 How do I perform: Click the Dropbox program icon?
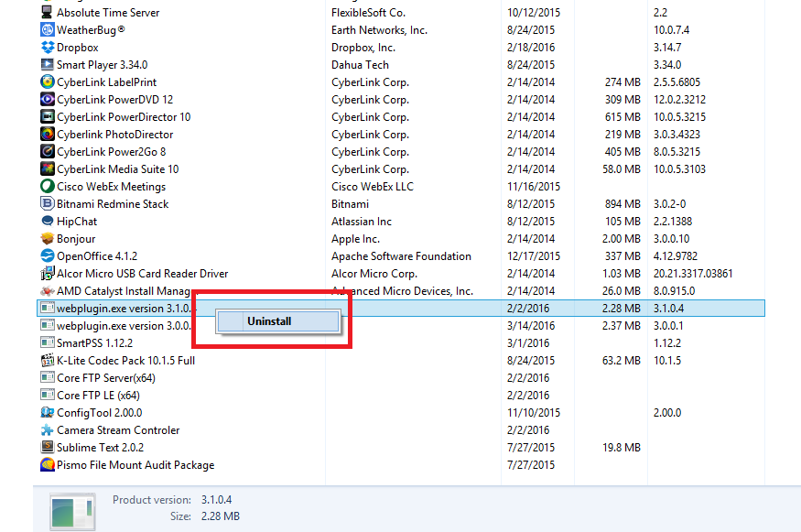47,48
